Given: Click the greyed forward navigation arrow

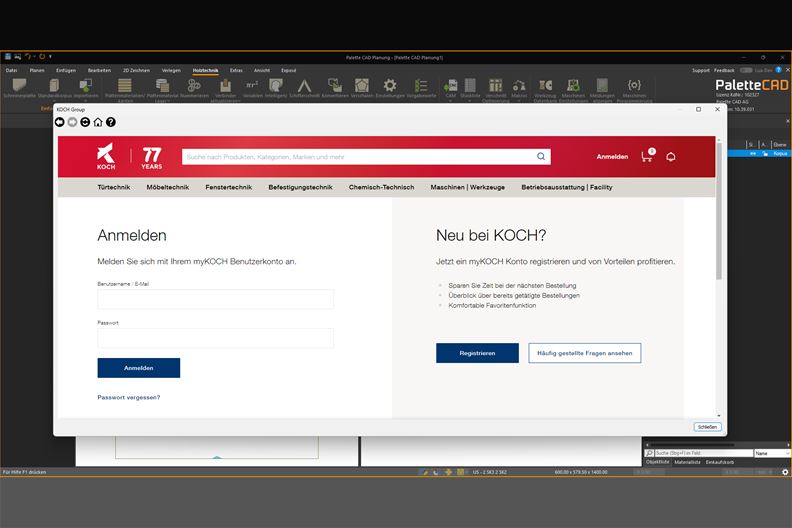Looking at the screenshot, I should pyautogui.click(x=72, y=122).
